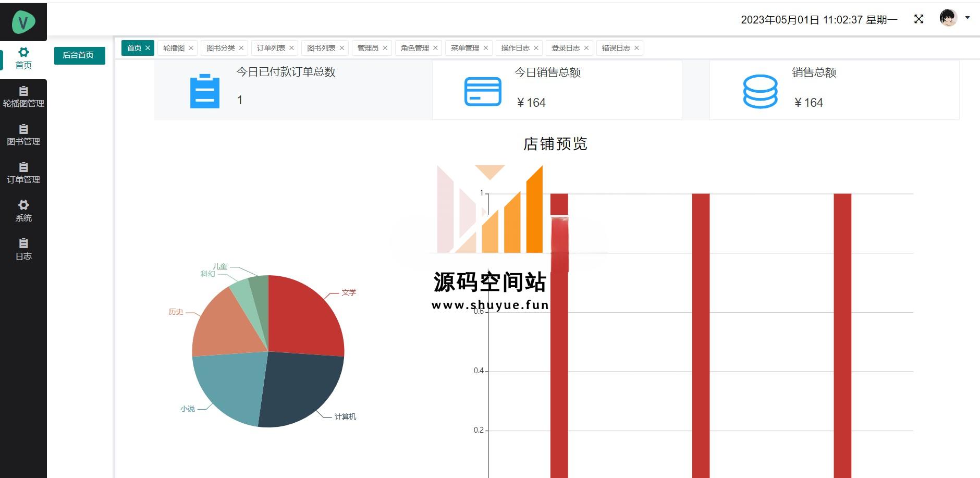Select 首页 gear icon in sidebar

23,52
